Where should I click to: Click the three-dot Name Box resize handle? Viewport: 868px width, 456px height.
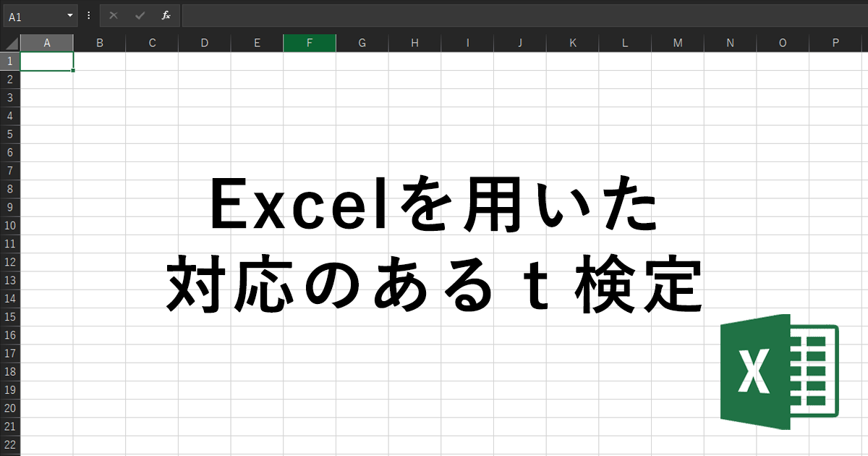pos(88,15)
